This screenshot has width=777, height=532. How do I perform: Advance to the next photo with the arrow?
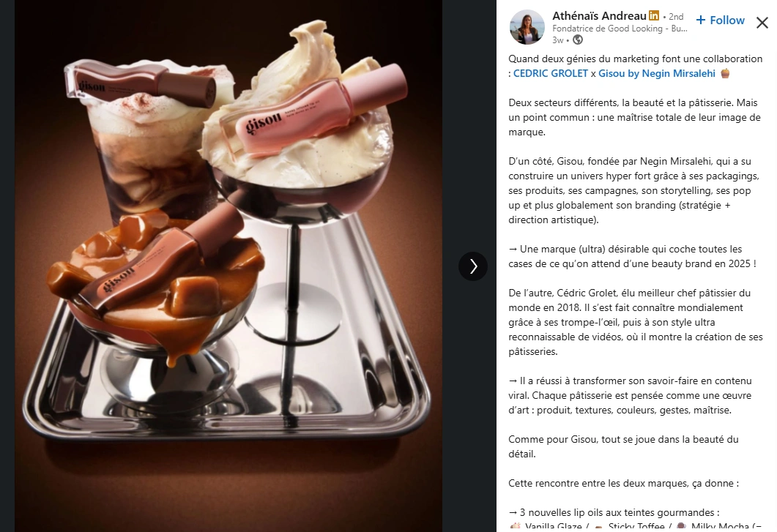click(473, 266)
